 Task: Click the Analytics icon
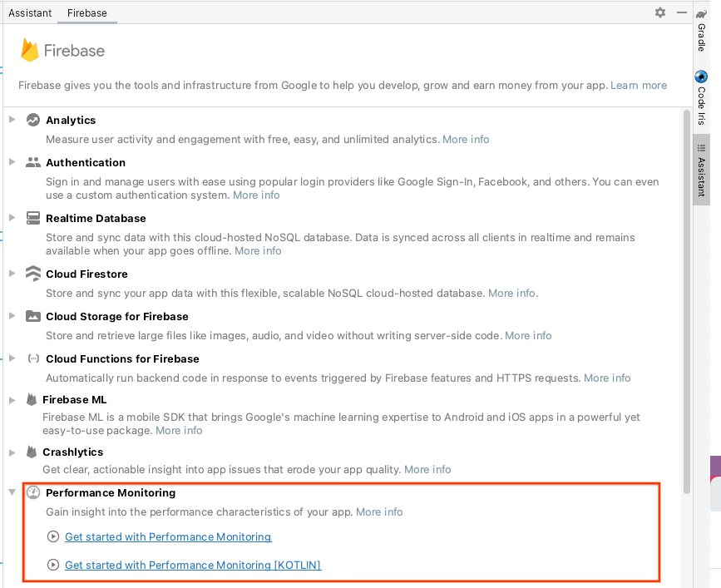(x=32, y=120)
